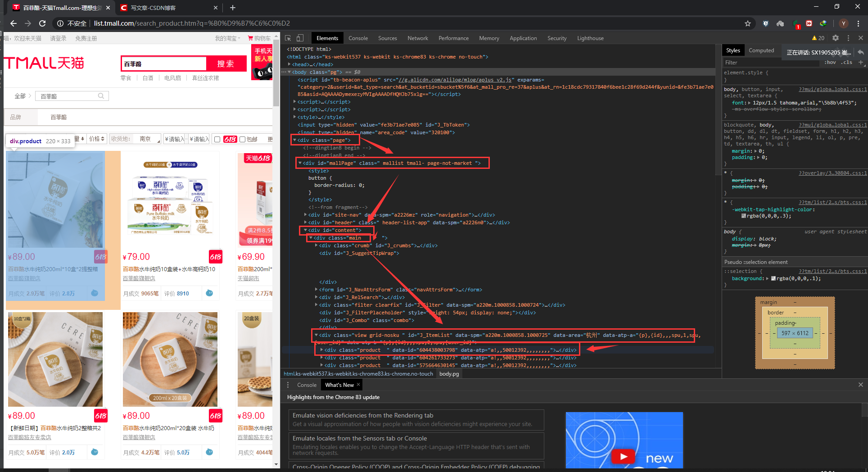Expand product div data-id 604438003798
Screen dimensions: 868x472
(322, 350)
